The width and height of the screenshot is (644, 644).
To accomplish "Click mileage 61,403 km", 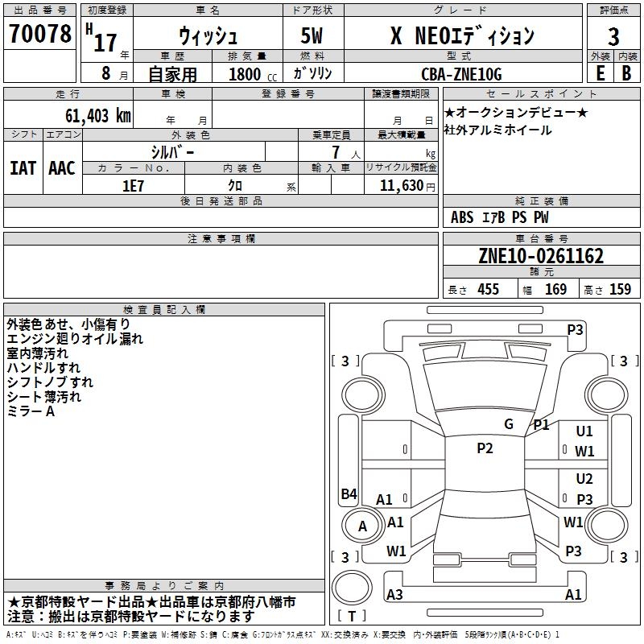I will click(x=98, y=115).
